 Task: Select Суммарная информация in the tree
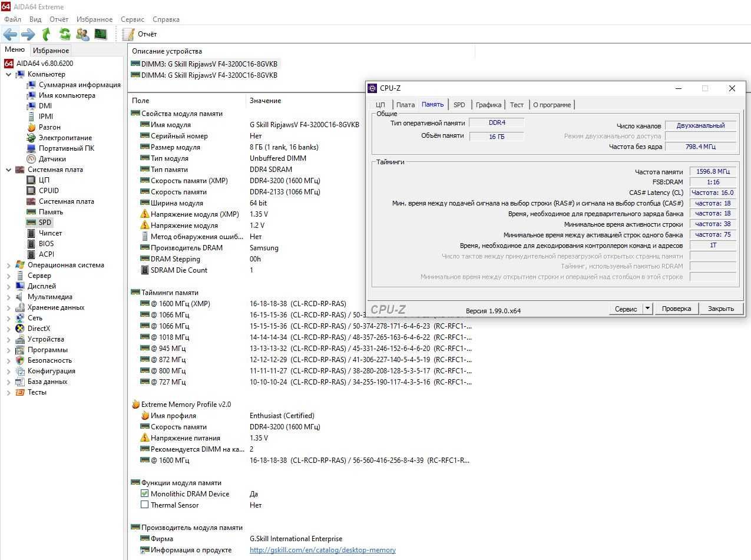pos(80,85)
